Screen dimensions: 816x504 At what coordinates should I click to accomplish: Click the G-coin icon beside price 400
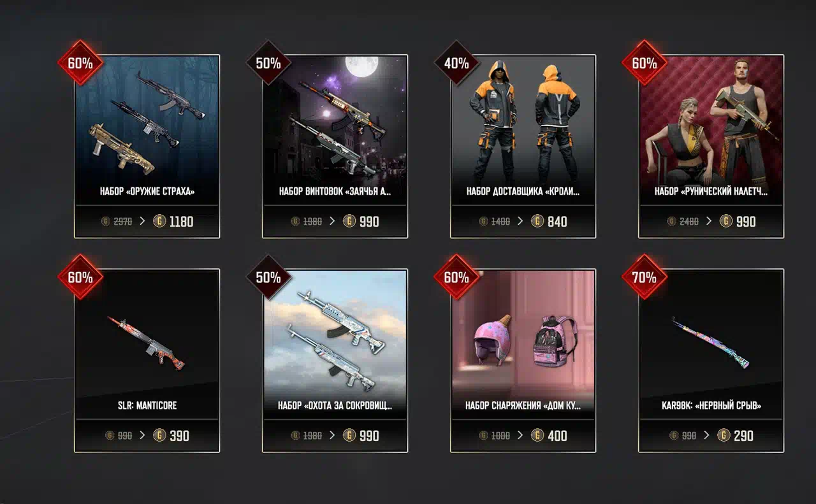click(537, 436)
